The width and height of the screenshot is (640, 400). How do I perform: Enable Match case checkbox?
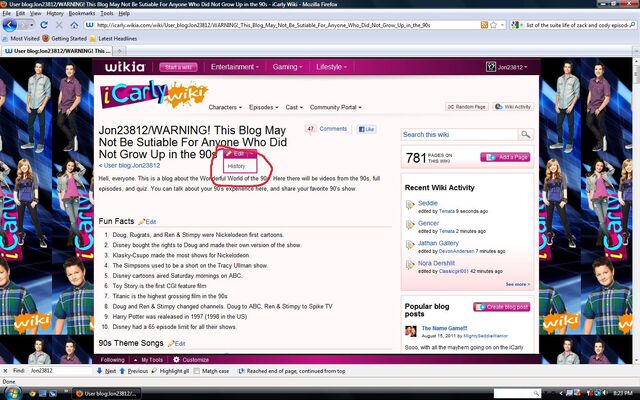(197, 371)
